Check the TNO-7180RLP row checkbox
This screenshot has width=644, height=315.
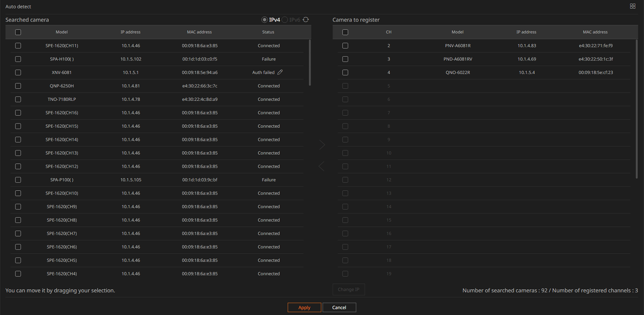pyautogui.click(x=18, y=99)
